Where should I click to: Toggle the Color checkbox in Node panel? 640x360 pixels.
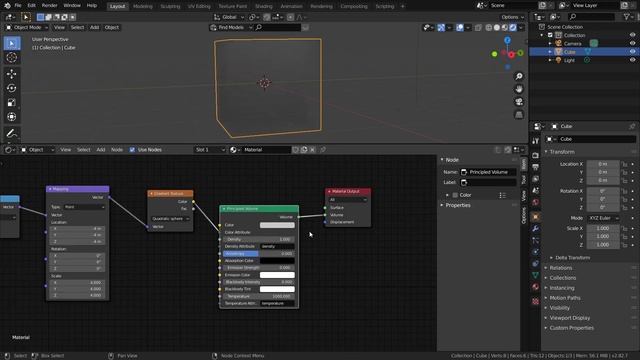455,195
